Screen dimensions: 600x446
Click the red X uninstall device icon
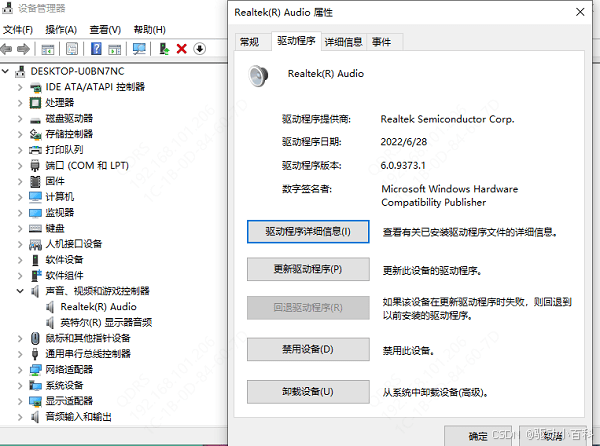coord(181,49)
